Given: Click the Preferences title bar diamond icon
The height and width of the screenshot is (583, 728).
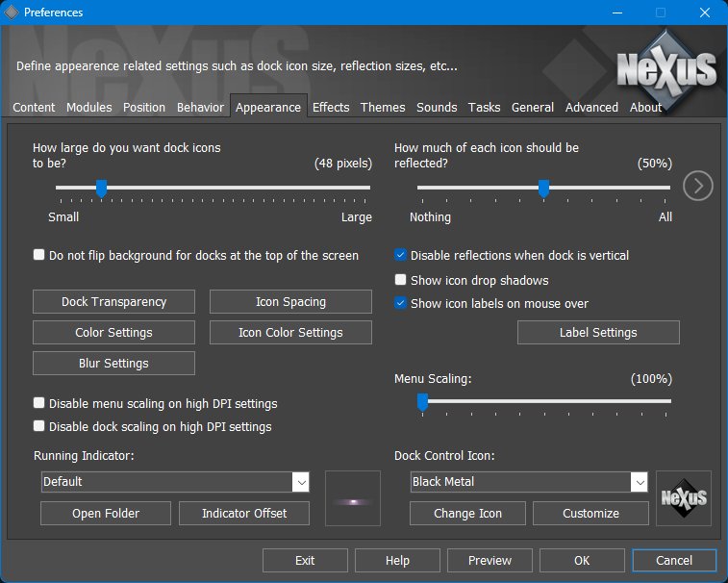Looking at the screenshot, I should tap(12, 13).
